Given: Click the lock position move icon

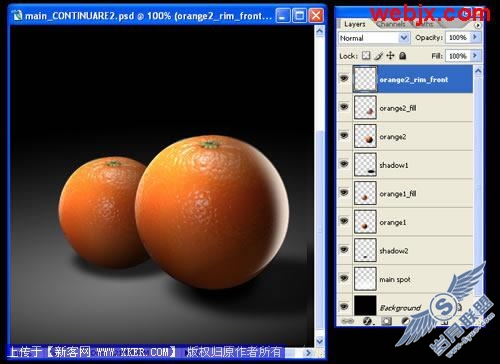Looking at the screenshot, I should click(390, 56).
